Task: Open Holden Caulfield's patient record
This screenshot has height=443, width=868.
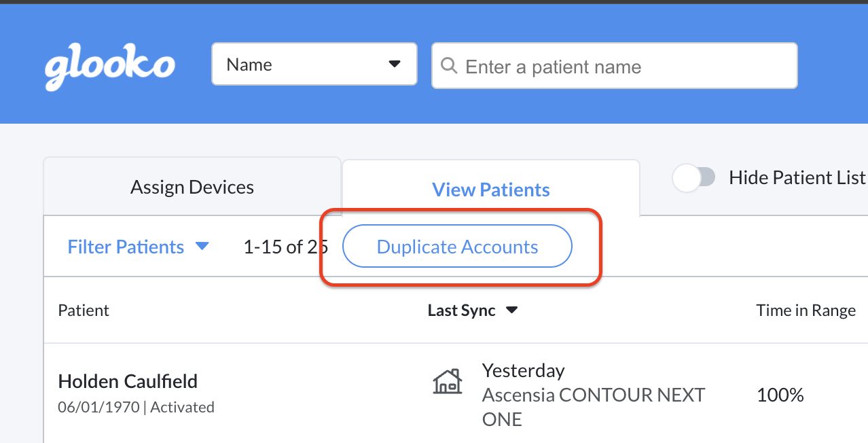Action: [128, 381]
